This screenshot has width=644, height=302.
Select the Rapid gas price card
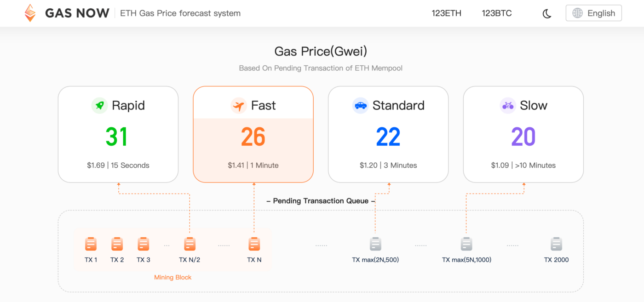(118, 134)
